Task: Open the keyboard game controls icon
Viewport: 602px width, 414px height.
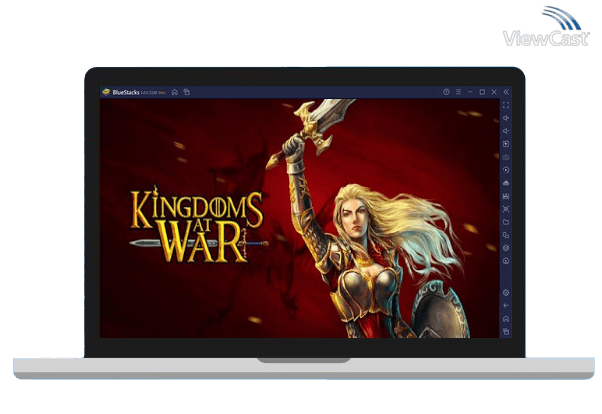Action: tap(506, 157)
